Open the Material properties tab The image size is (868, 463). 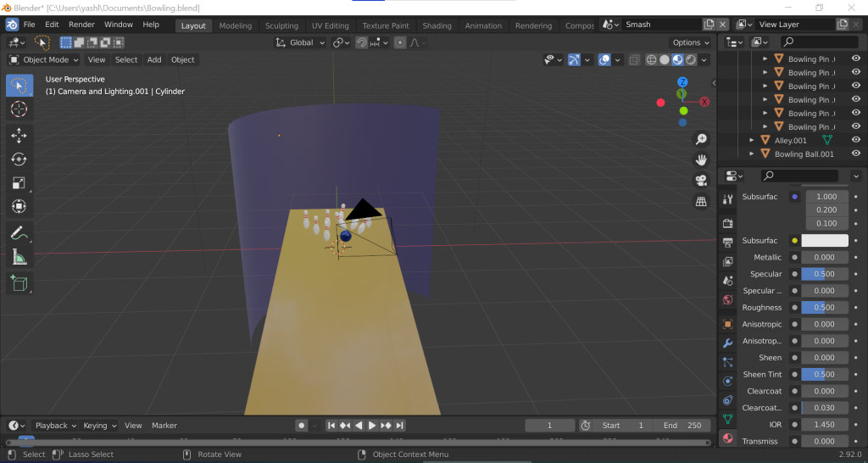(x=728, y=438)
